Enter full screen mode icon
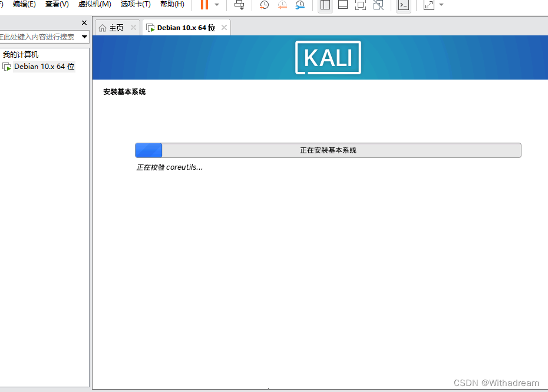Image resolution: width=548 pixels, height=392 pixels. point(360,5)
